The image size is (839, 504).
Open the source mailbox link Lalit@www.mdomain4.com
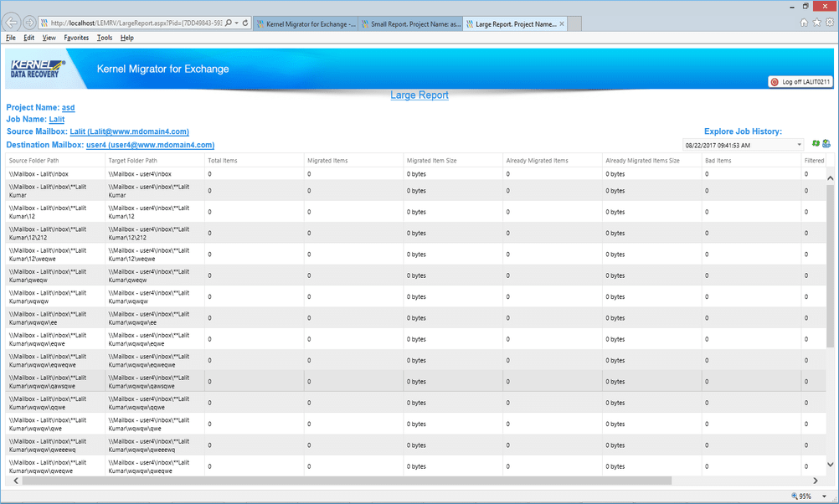tap(130, 131)
